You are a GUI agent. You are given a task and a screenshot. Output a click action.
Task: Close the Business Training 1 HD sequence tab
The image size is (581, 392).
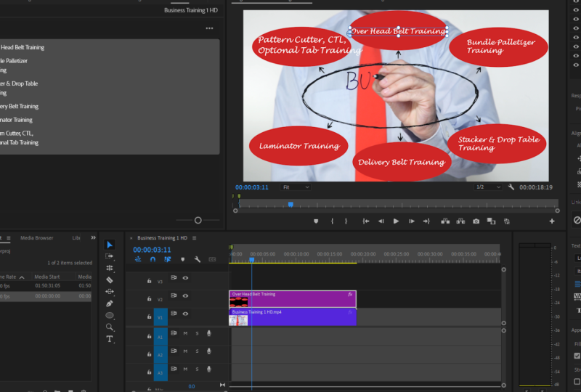pos(131,238)
